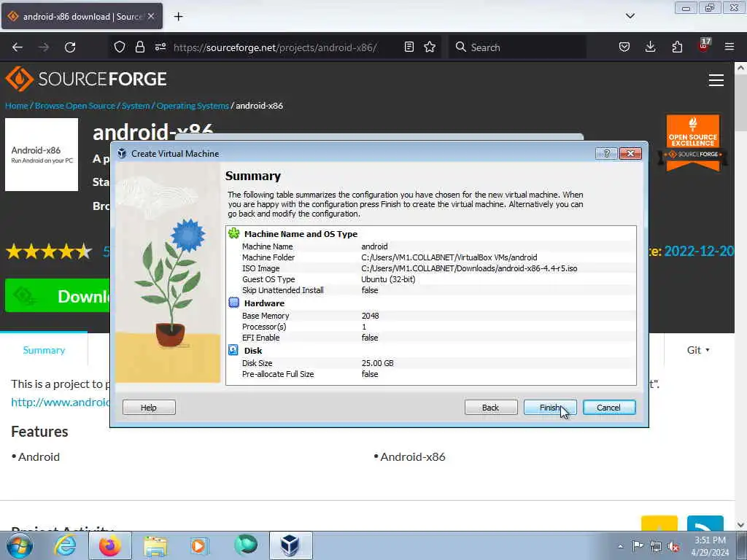Click the Firefox forward arrow
The width and height of the screenshot is (747, 560).
(44, 47)
